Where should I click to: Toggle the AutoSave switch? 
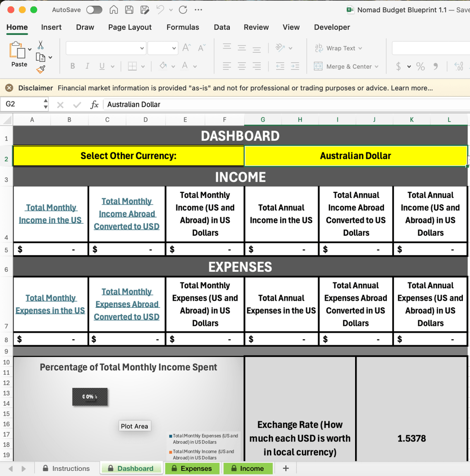click(x=94, y=10)
